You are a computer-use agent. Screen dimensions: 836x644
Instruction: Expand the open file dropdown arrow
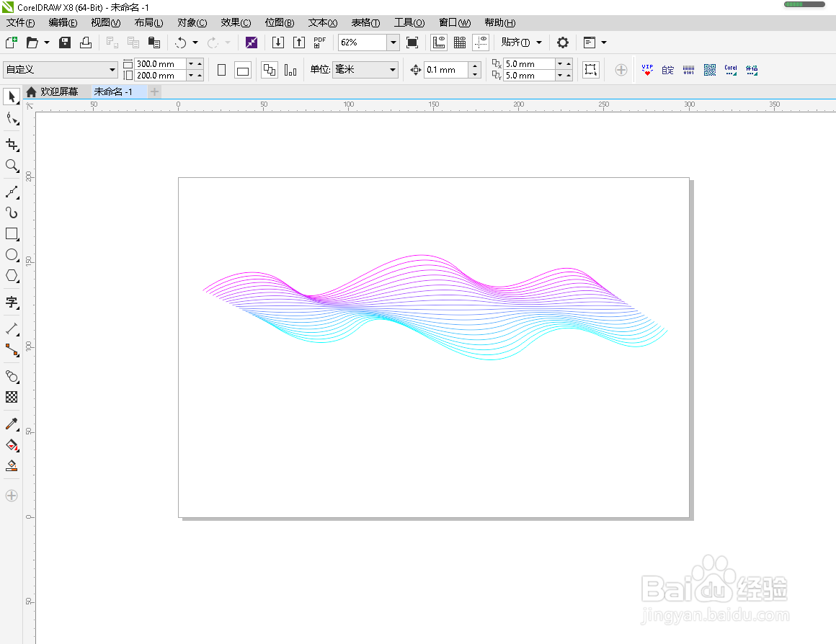(x=46, y=43)
